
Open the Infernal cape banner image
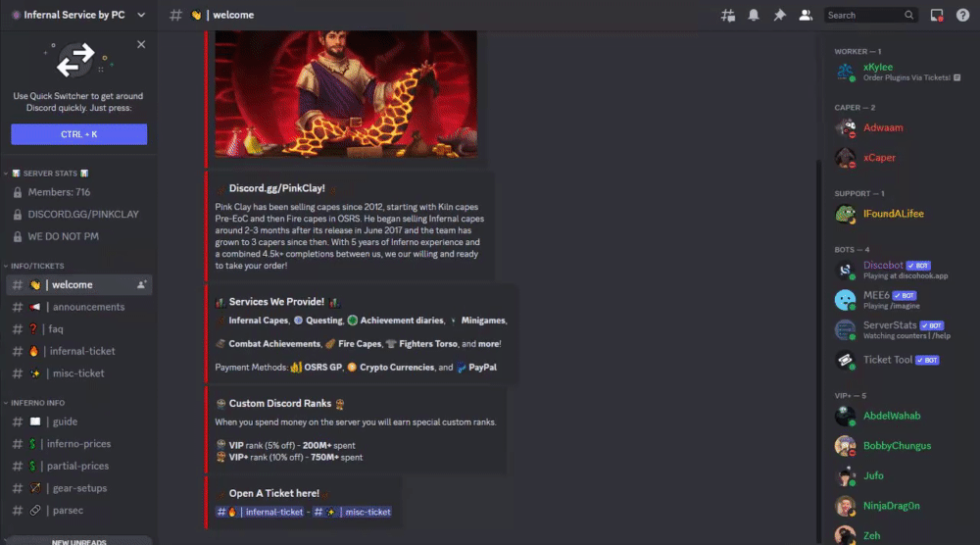tap(346, 94)
